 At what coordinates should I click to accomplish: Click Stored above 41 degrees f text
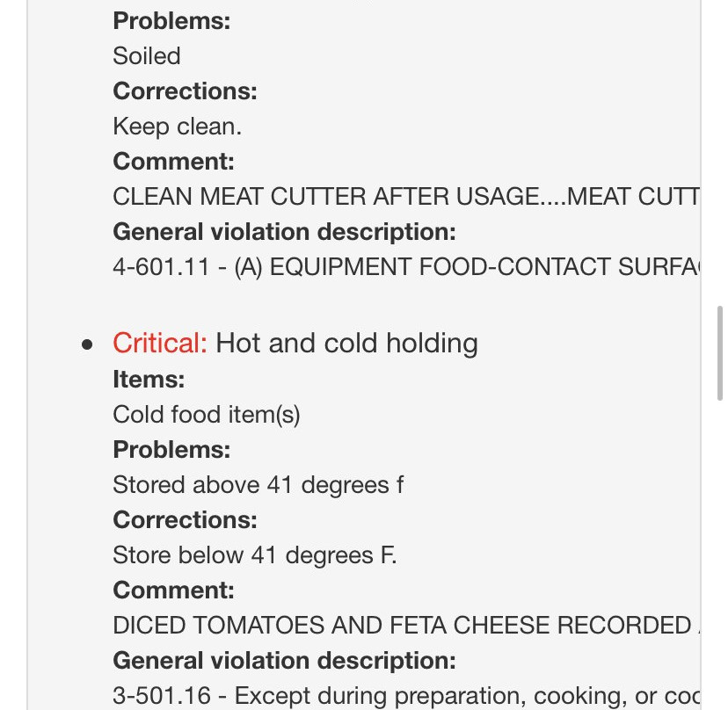(x=258, y=485)
